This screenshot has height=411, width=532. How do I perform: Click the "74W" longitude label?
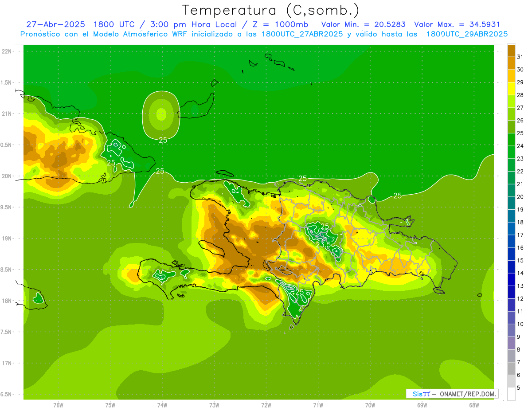(x=162, y=405)
